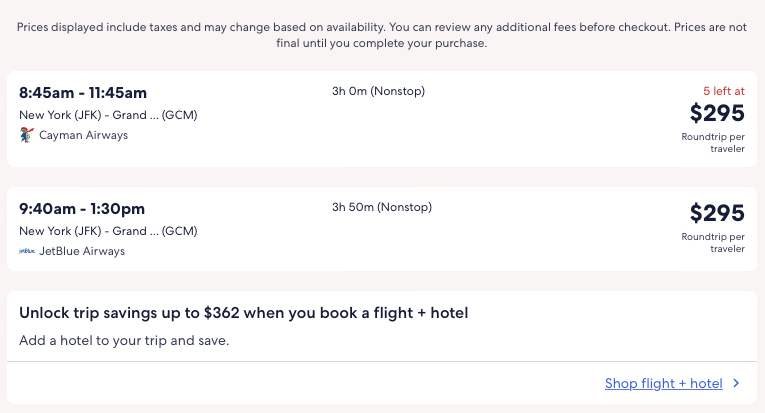Viewport: 765px width, 413px height.
Task: Click 'Roundtrip per traveler' on the JetBlue flight
Action: point(713,243)
